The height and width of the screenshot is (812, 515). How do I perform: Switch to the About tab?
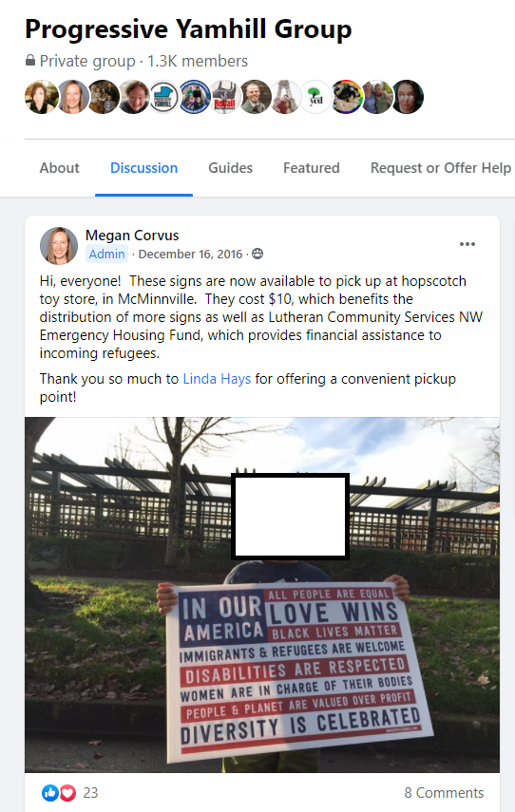pyautogui.click(x=60, y=168)
